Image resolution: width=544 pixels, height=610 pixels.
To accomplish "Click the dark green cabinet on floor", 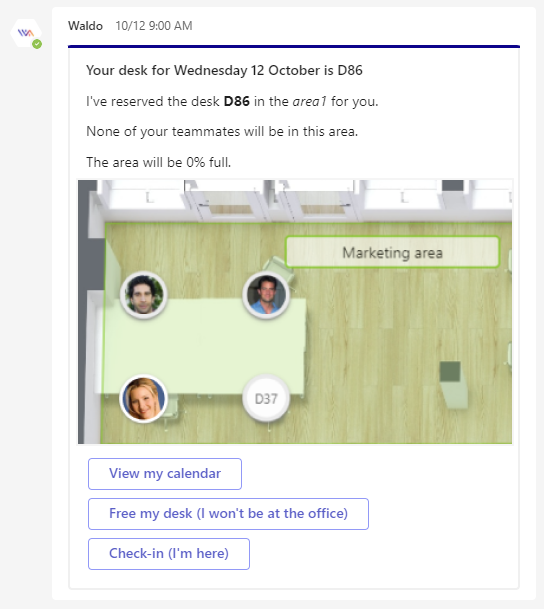I will tap(450, 372).
